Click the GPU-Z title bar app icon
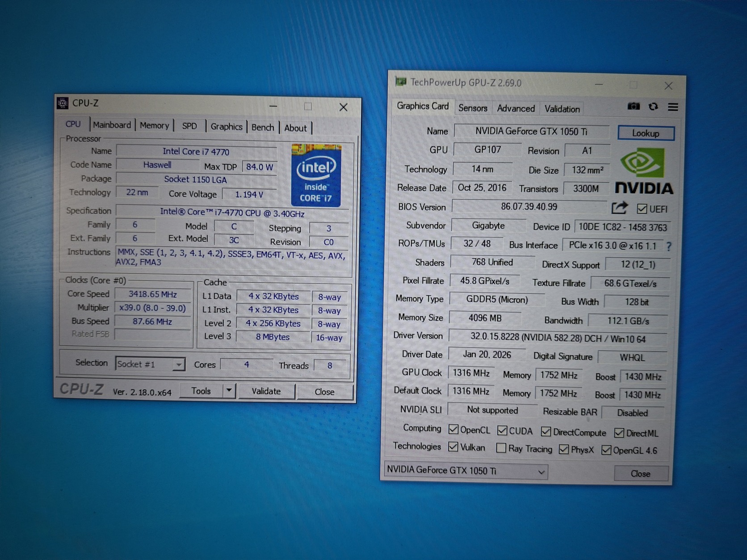The width and height of the screenshot is (747, 560). (401, 82)
